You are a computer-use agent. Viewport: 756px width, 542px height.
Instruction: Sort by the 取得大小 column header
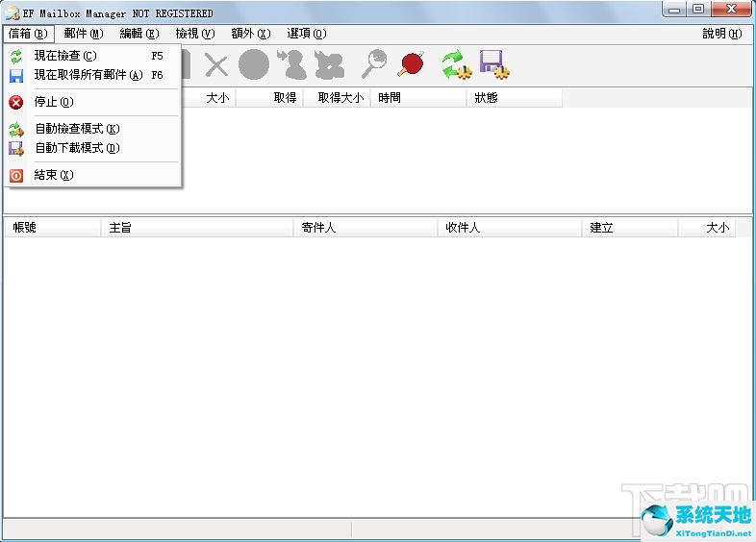tap(337, 98)
